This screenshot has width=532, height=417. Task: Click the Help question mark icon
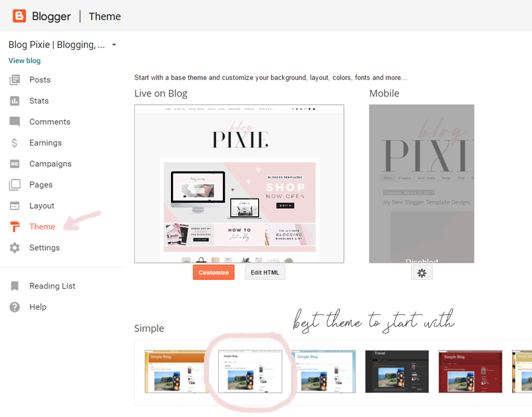[15, 307]
